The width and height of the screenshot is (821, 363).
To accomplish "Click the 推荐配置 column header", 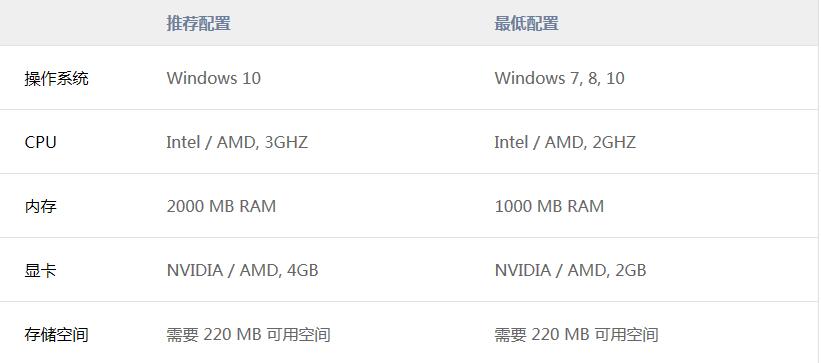I will (x=198, y=24).
